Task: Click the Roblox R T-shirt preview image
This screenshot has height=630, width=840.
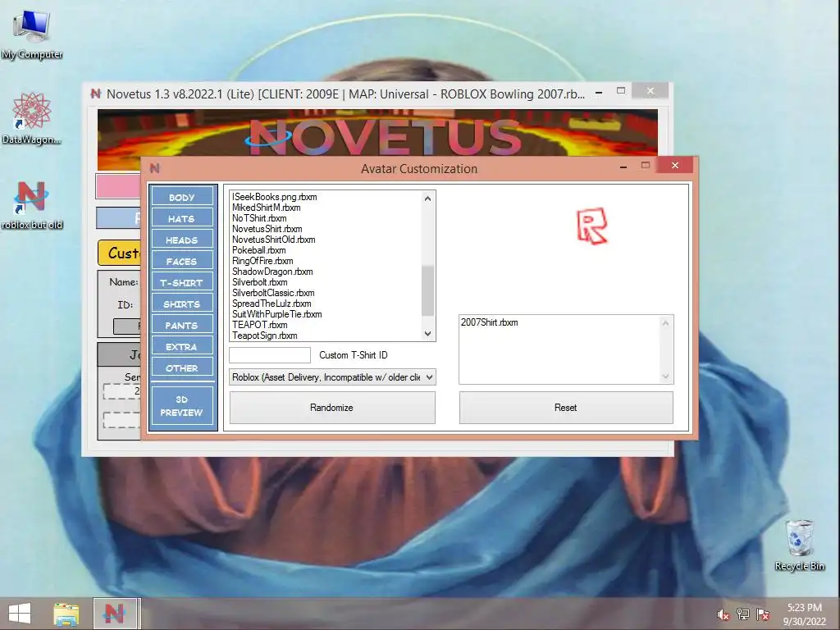Action: [592, 226]
